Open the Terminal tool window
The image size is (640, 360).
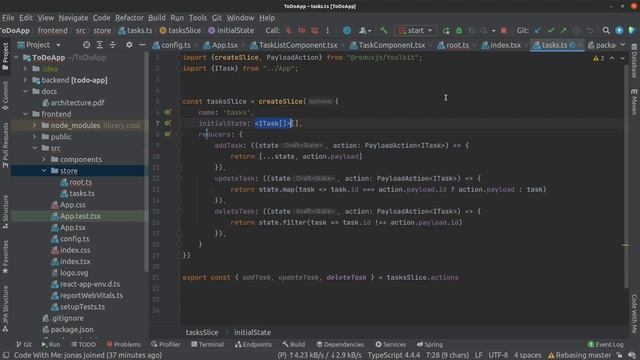[207, 344]
